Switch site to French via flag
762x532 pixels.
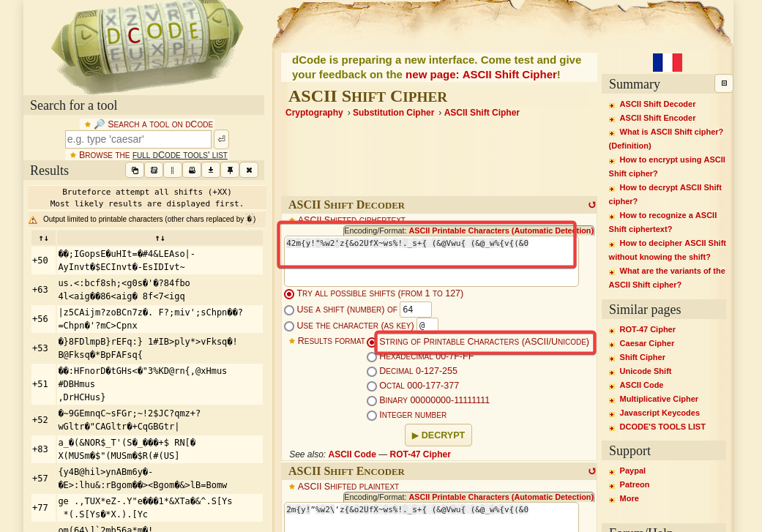pos(668,63)
